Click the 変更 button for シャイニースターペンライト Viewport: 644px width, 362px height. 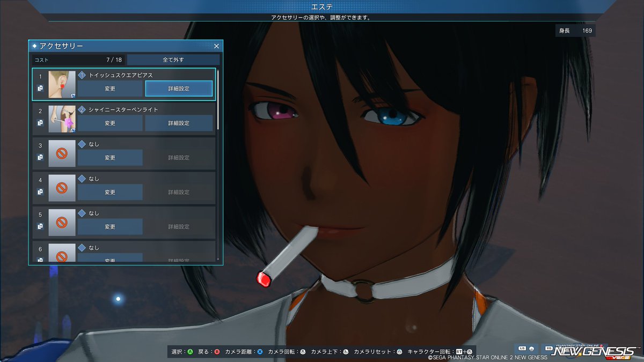[x=110, y=123]
